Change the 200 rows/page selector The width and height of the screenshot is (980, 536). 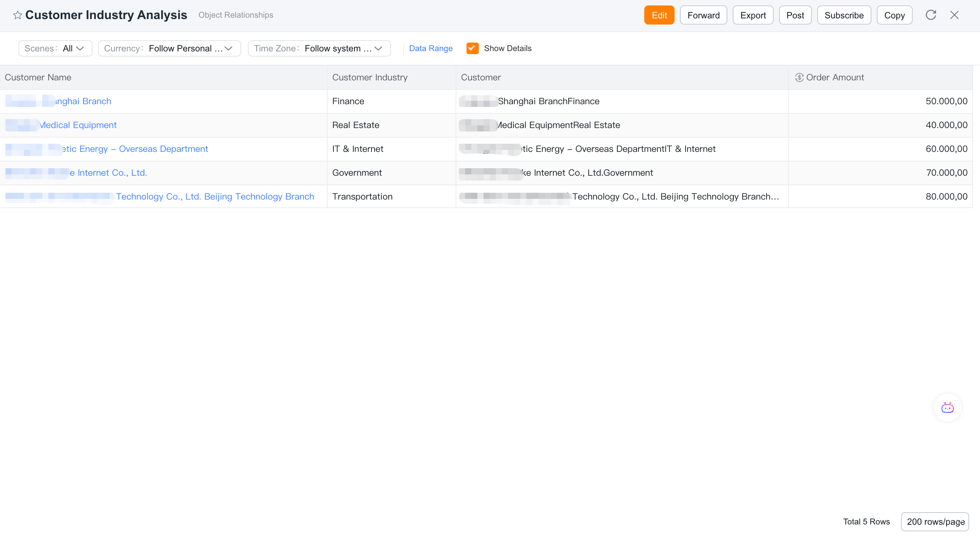(935, 522)
